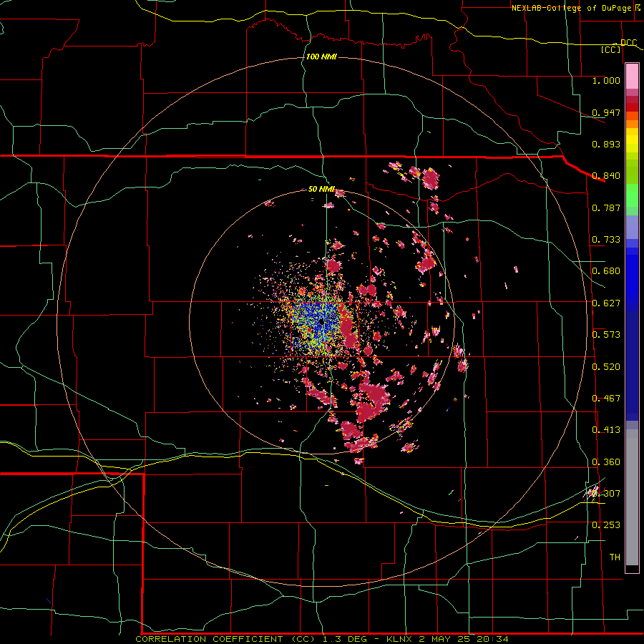Click the 0.413 scale value
Image resolution: width=644 pixels, height=644 pixels.
click(606, 430)
